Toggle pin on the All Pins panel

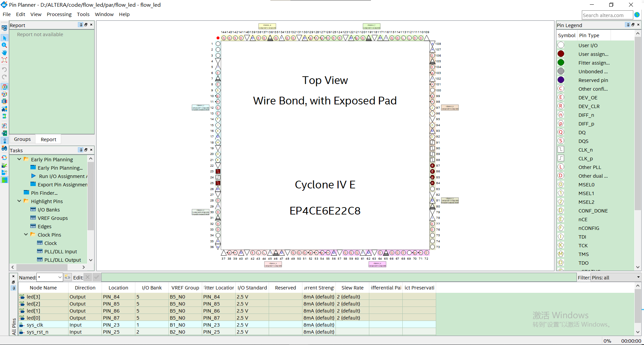pos(13,288)
